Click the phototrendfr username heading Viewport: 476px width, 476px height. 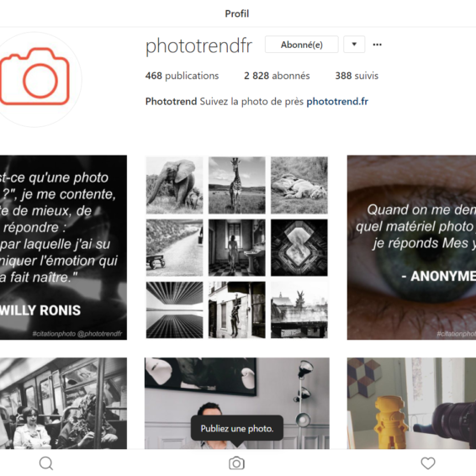click(198, 46)
